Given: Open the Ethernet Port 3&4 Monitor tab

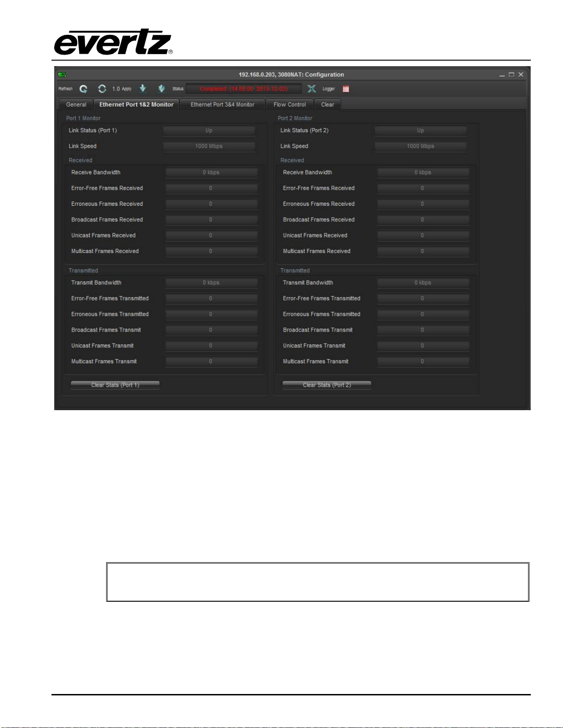Looking at the screenshot, I should (x=222, y=105).
